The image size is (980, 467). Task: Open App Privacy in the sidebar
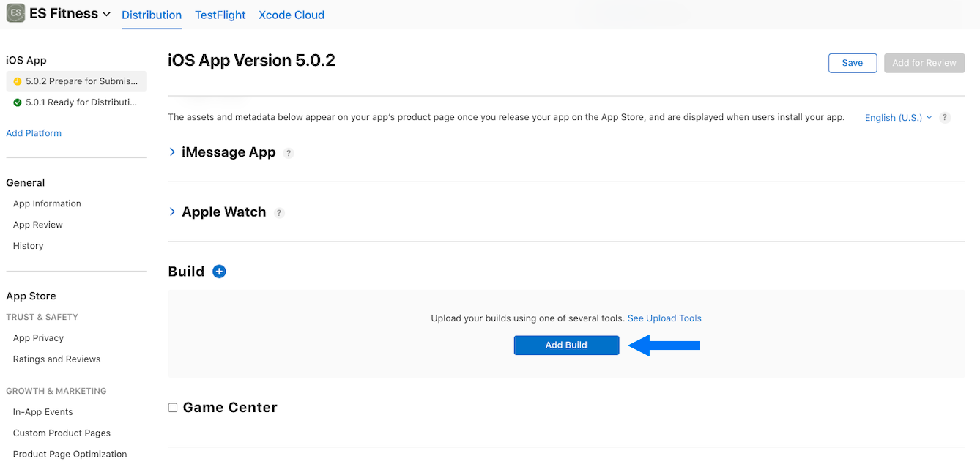(38, 338)
